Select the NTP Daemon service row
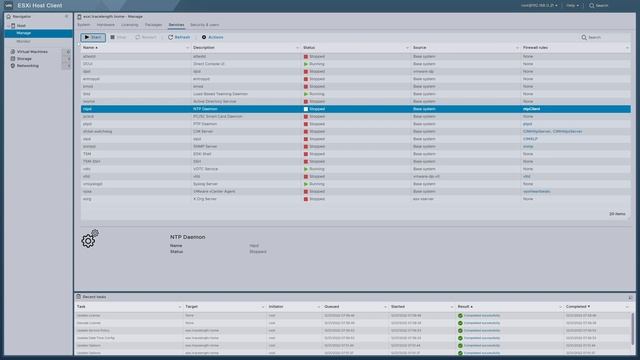Viewport: 640px width, 360px height. tap(356, 109)
